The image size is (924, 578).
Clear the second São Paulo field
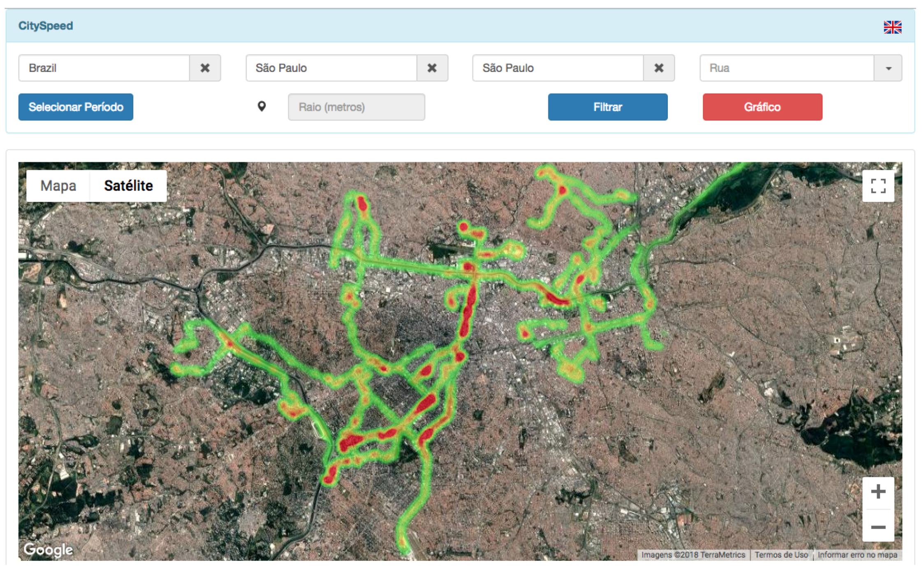pos(658,68)
